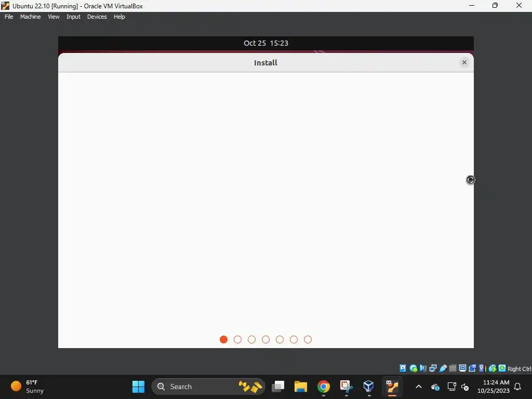Open the Input menu
The image size is (532, 399).
click(73, 17)
